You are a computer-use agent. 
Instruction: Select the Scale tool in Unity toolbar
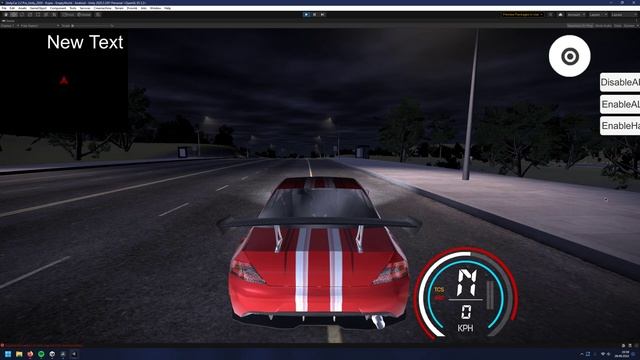tap(30, 15)
